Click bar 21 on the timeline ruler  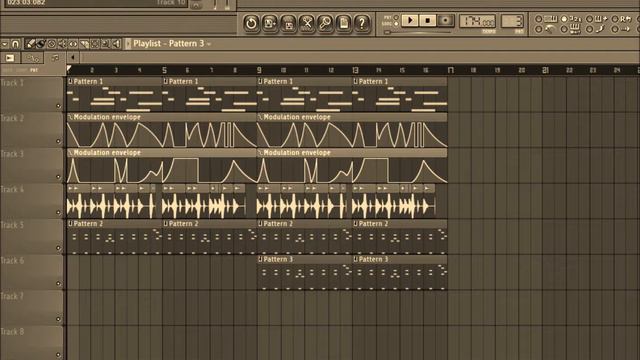(x=545, y=70)
